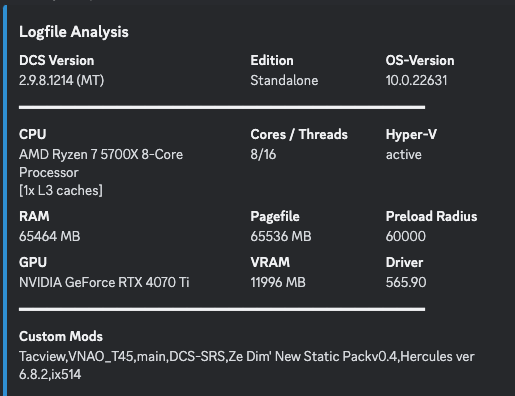This screenshot has width=515, height=396.
Task: Click the VRAM value 11996 MB
Action: coord(278,282)
